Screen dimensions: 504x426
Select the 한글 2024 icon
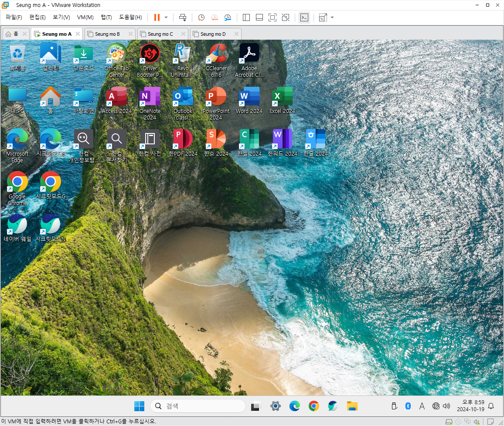[x=315, y=143]
